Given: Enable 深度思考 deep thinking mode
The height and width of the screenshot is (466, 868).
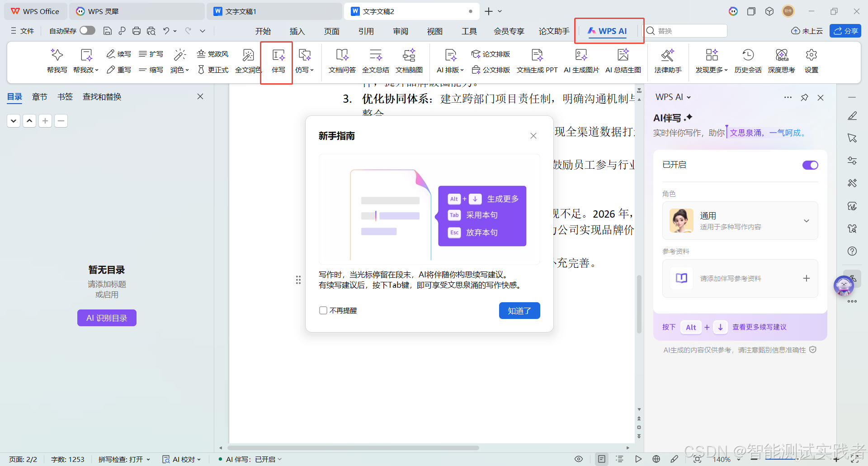Looking at the screenshot, I should pos(782,61).
